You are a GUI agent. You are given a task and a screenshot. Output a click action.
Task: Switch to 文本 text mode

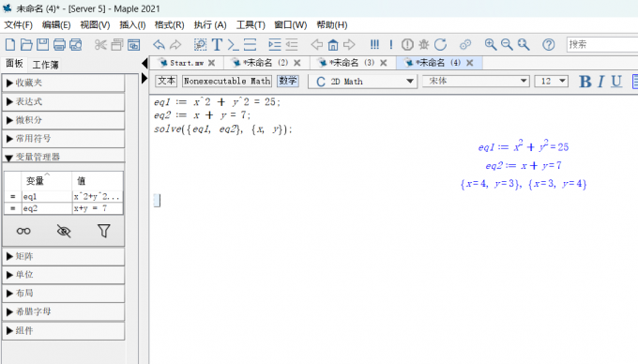(x=166, y=81)
